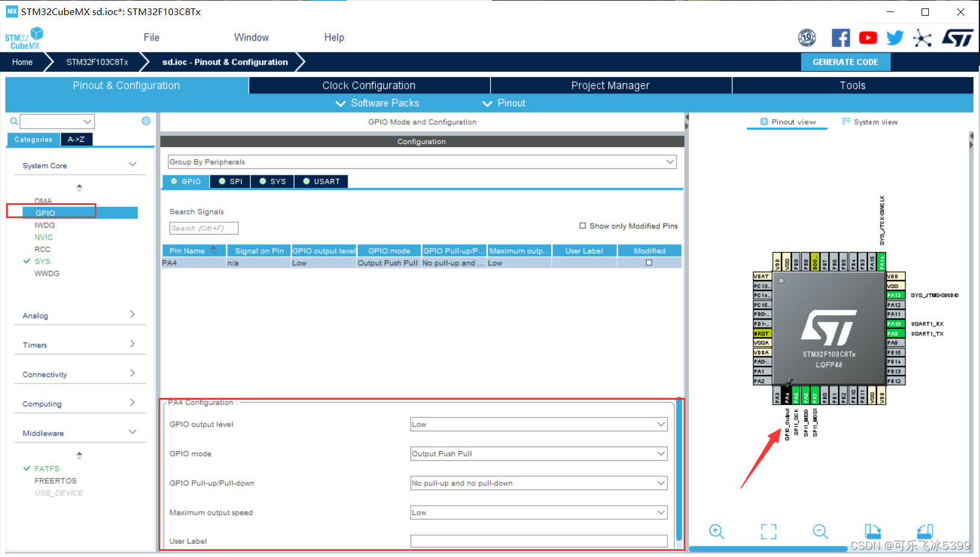Rotate the chip clockwise
The width and height of the screenshot is (980, 557).
coord(873,531)
